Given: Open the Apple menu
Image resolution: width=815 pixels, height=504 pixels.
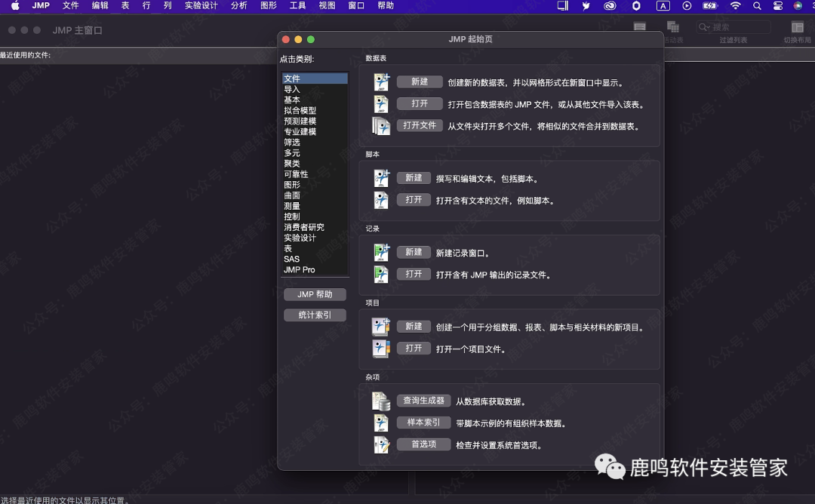Looking at the screenshot, I should [15, 6].
